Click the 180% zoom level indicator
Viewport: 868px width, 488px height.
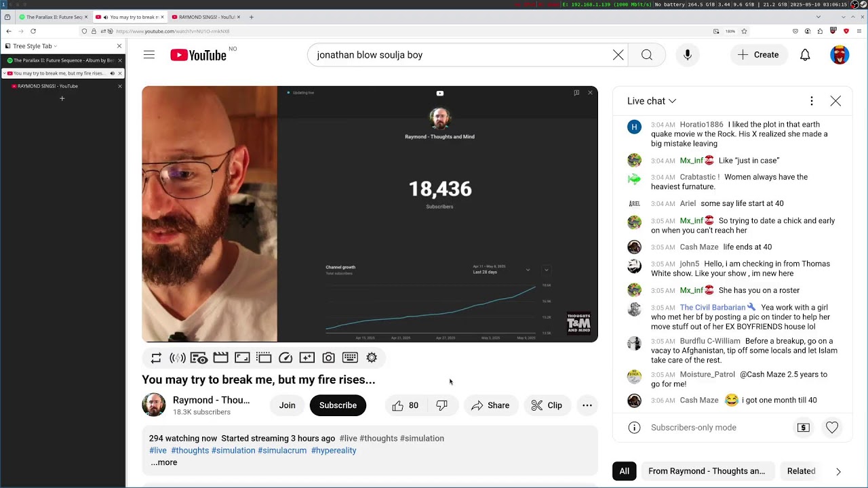coord(730,31)
